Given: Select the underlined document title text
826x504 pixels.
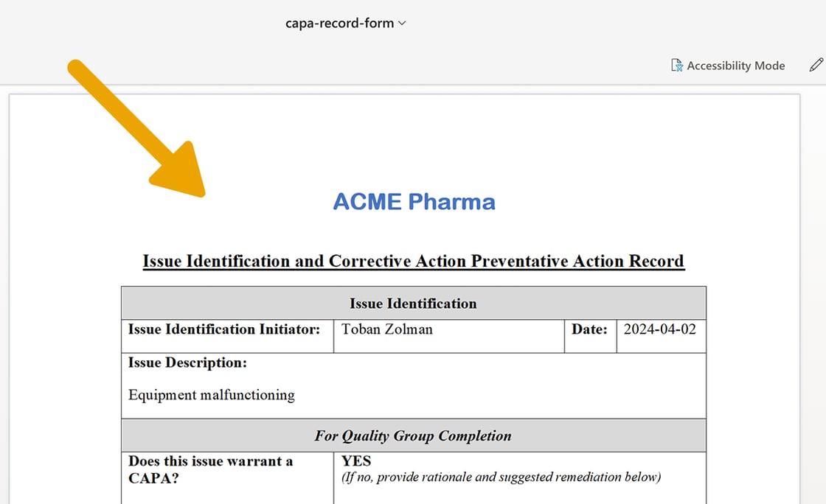Looking at the screenshot, I should (413, 261).
